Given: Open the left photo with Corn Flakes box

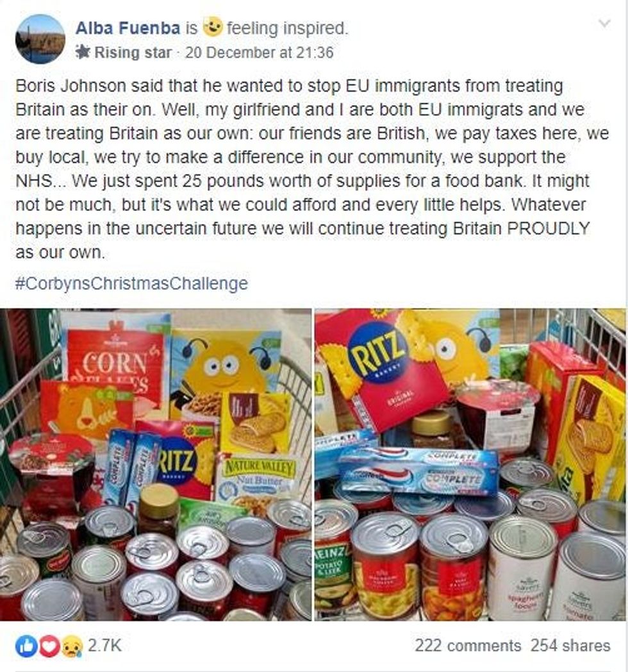Looking at the screenshot, I should pos(156,465).
